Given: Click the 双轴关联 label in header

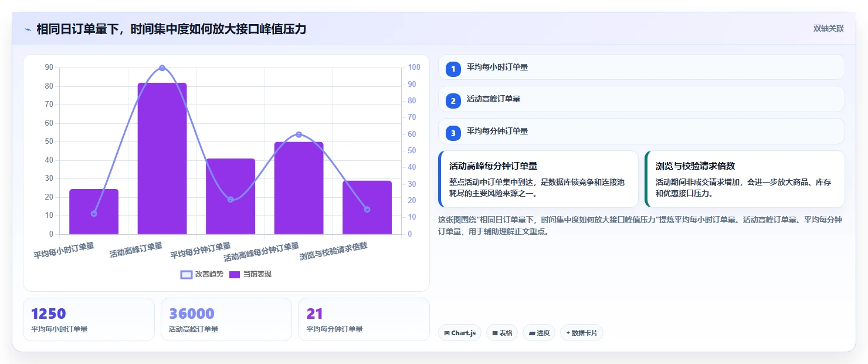Looking at the screenshot, I should pos(828,29).
